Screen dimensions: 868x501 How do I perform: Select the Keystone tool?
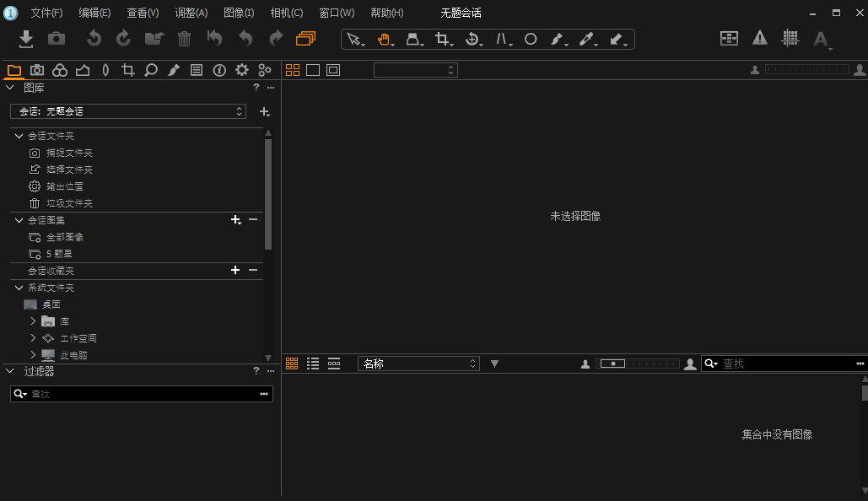click(413, 40)
